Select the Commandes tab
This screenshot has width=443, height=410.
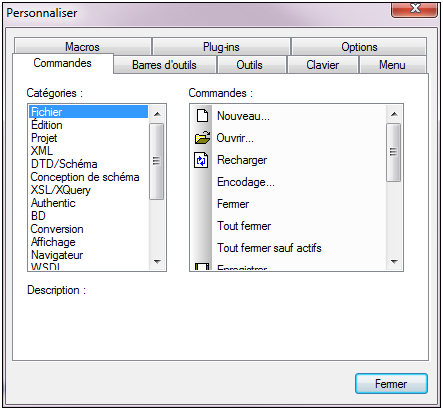(x=63, y=63)
